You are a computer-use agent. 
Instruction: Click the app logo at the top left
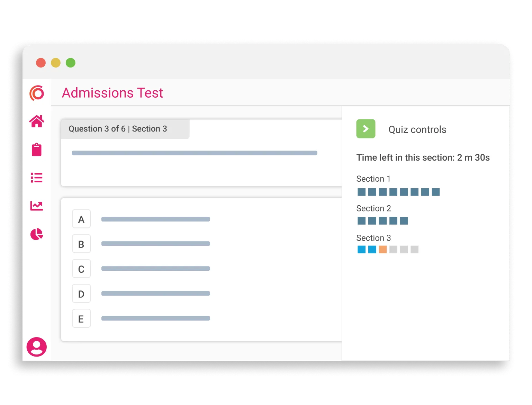[x=37, y=93]
